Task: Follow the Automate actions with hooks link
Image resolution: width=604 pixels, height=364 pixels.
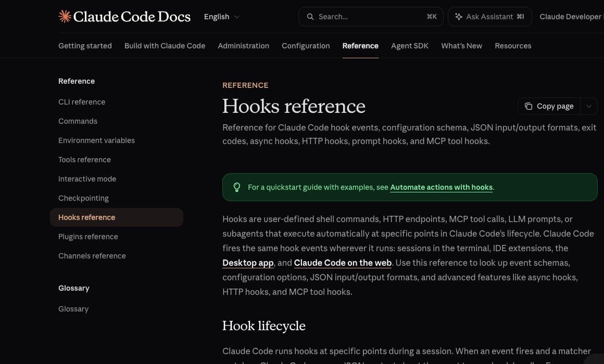Action: pyautogui.click(x=442, y=187)
